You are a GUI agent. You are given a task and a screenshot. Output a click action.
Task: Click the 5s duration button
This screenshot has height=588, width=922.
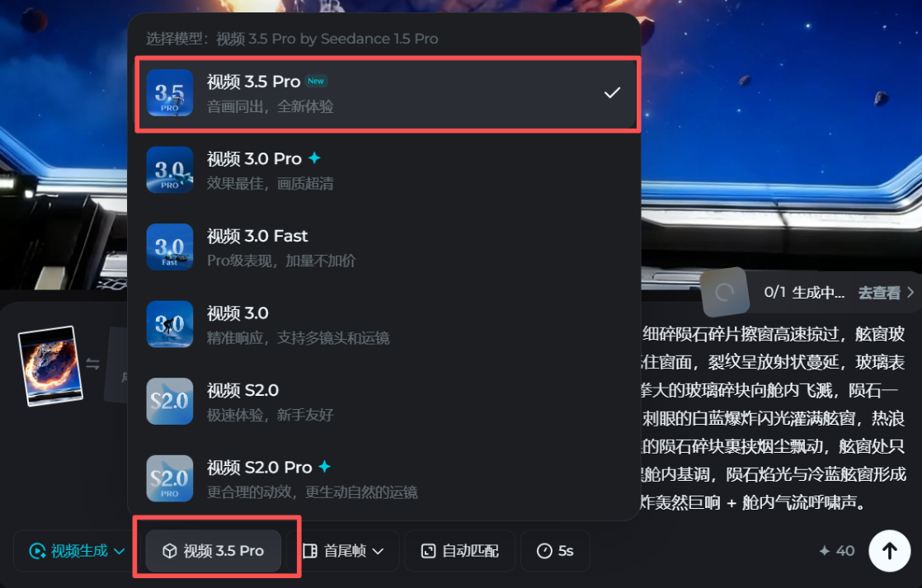(x=555, y=551)
